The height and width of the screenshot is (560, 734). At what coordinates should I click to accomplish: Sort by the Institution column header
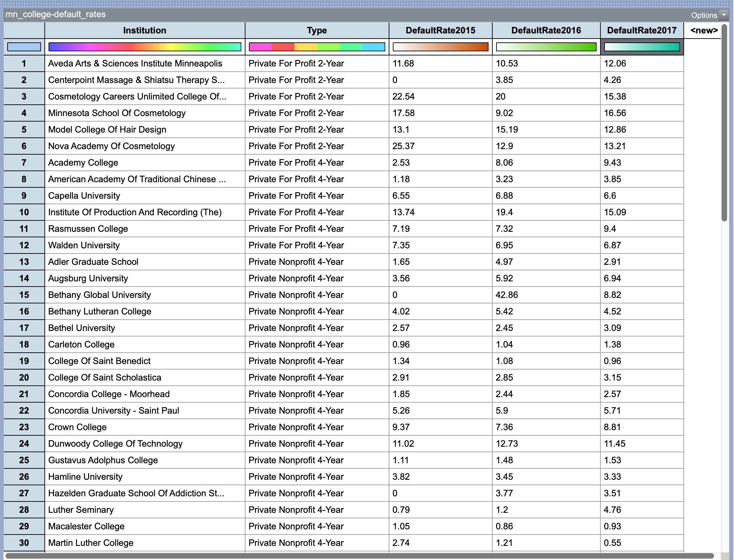145,30
